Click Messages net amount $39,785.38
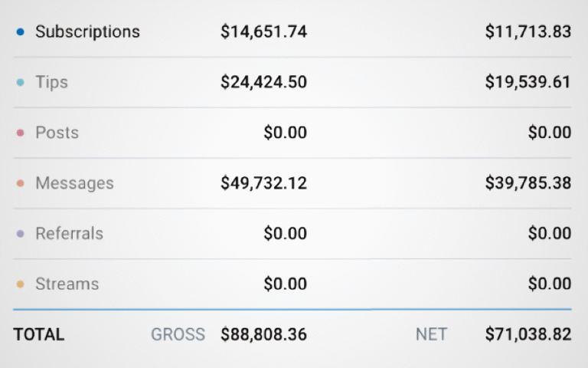The height and width of the screenshot is (368, 588). 528,183
